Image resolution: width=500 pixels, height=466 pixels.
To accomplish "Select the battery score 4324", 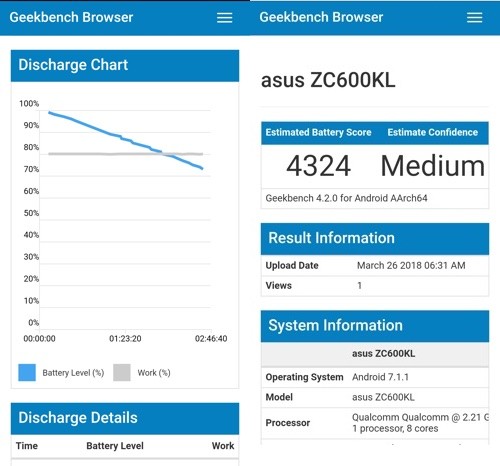I will 318,166.
